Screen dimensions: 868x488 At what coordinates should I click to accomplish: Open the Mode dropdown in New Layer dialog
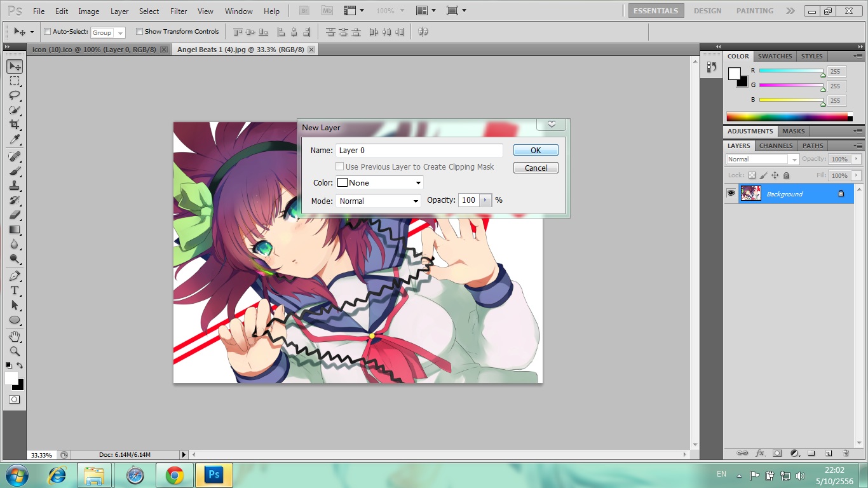[378, 201]
